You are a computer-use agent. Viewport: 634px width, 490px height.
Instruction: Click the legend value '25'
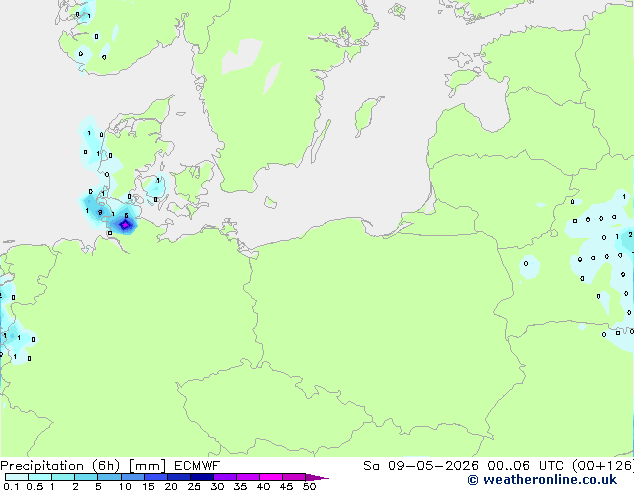point(194,486)
